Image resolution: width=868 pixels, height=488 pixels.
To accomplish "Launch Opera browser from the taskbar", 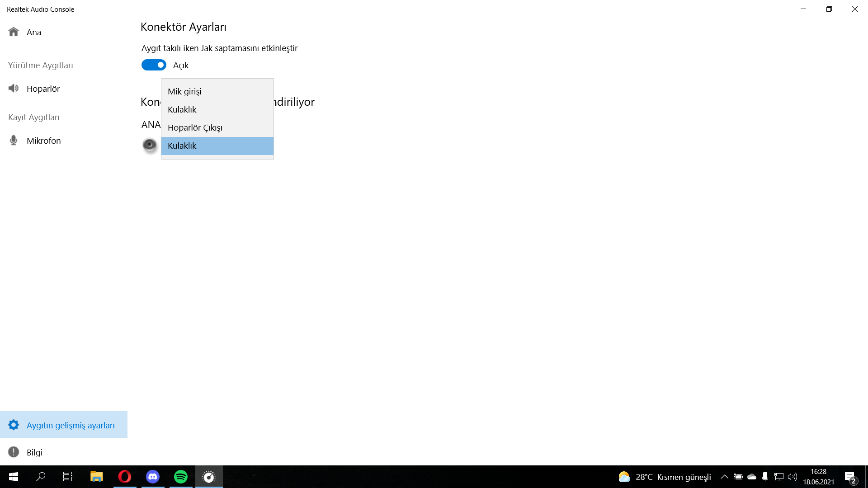I will point(125,477).
